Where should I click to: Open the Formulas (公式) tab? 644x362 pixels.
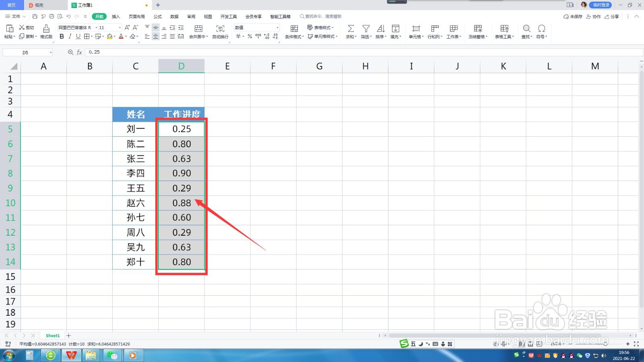tap(157, 16)
